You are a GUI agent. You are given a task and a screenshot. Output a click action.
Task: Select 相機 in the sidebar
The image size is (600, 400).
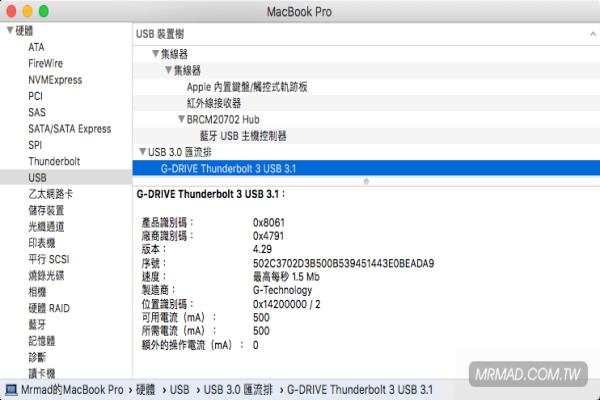click(x=37, y=292)
